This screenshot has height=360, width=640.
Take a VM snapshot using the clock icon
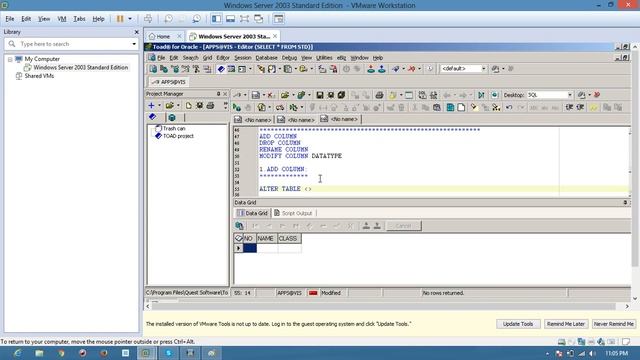tap(168, 19)
